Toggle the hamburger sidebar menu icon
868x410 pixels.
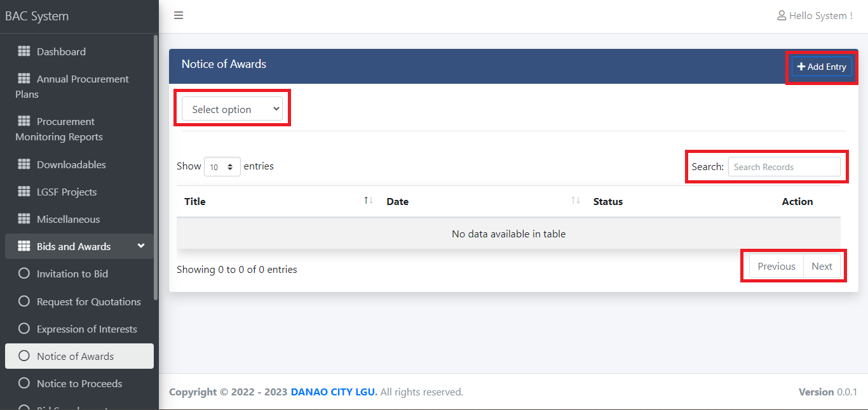179,15
